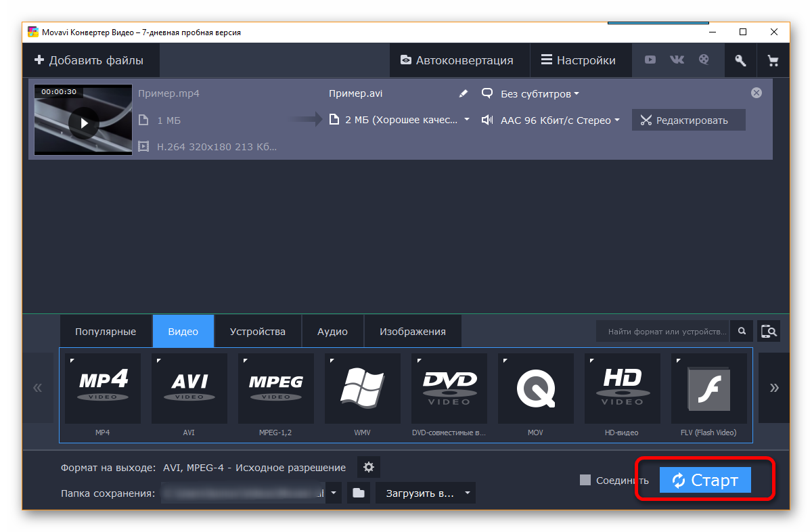Viewport: 812px width, 532px height.
Task: Click the YouTube share icon
Action: click(650, 60)
